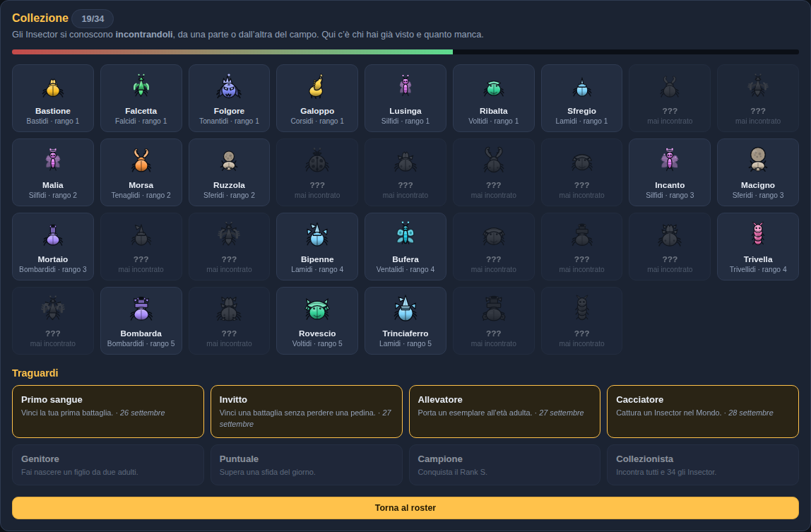This screenshot has height=532, width=811.
Task: Select the yellow Bastione beetle icon
Action: (53, 88)
